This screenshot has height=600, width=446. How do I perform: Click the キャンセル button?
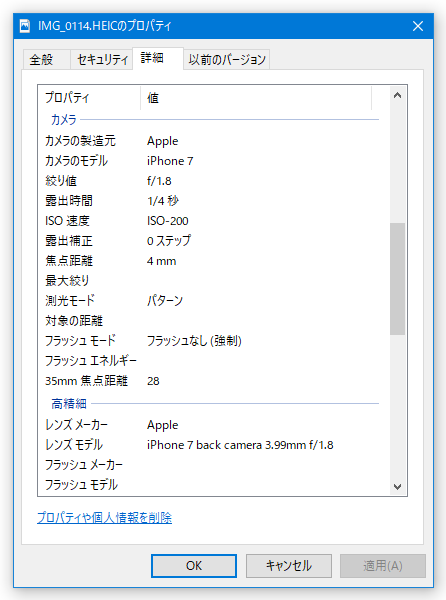point(289,566)
